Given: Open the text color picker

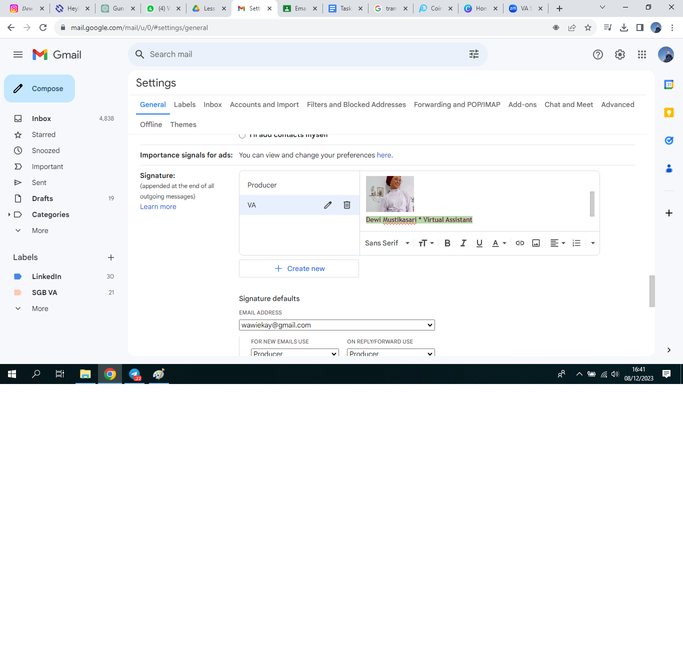Looking at the screenshot, I should pyautogui.click(x=499, y=243).
